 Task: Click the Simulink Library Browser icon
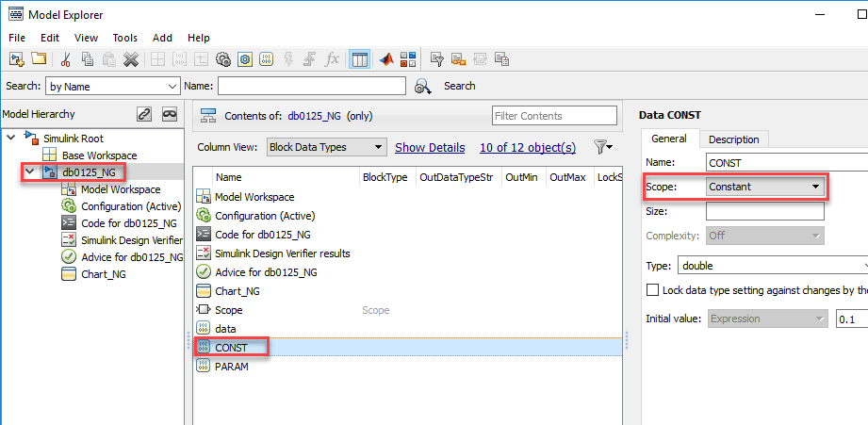[408, 59]
